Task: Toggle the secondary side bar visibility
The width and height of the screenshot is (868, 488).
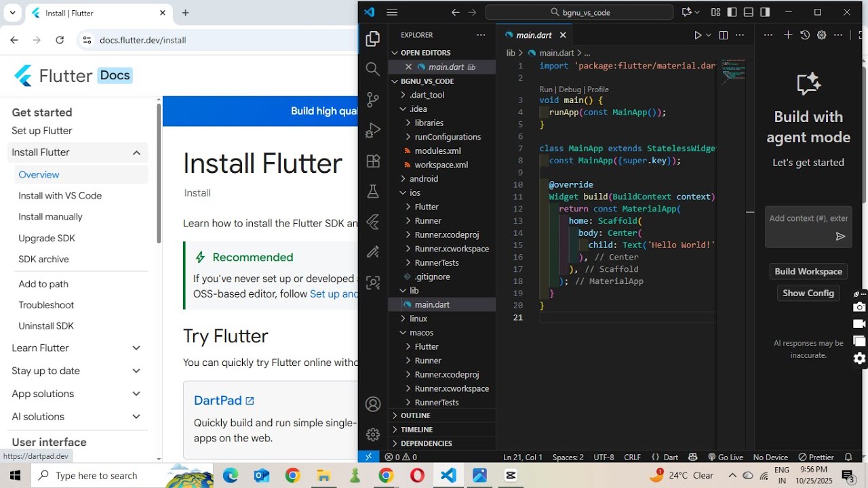Action: (x=765, y=12)
